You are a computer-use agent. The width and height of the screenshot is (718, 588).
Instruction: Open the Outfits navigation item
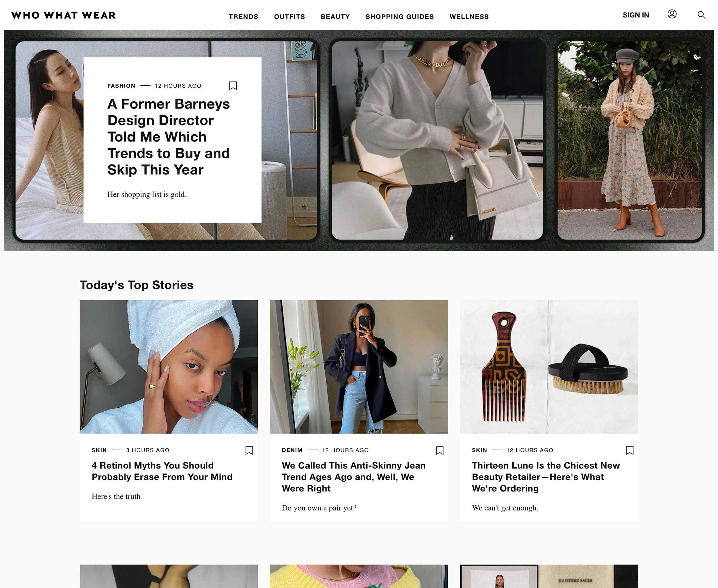tap(289, 17)
